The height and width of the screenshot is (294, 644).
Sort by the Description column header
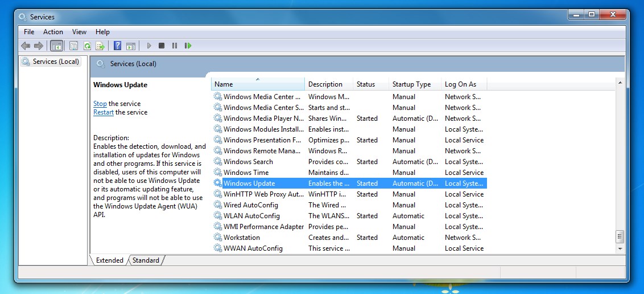click(x=329, y=84)
